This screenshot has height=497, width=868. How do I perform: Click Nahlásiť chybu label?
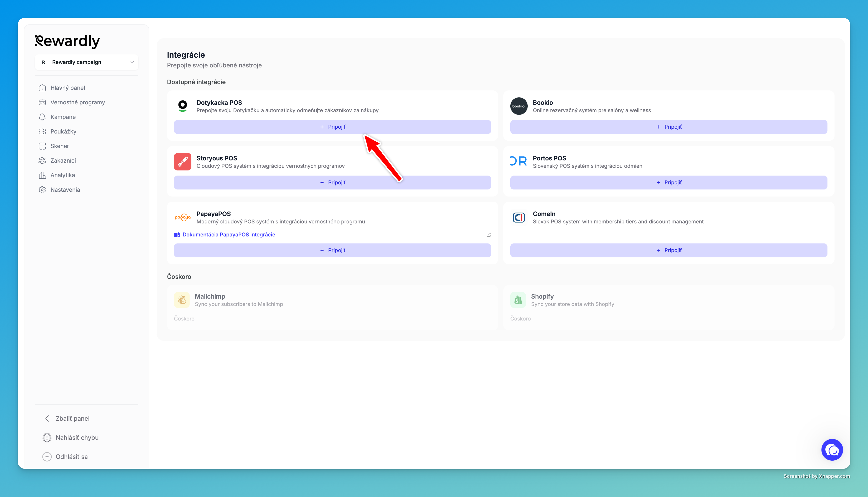[77, 438]
